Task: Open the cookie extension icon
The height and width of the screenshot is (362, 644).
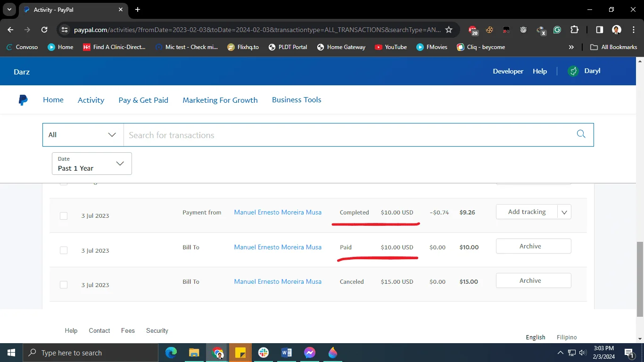Action: point(490,30)
